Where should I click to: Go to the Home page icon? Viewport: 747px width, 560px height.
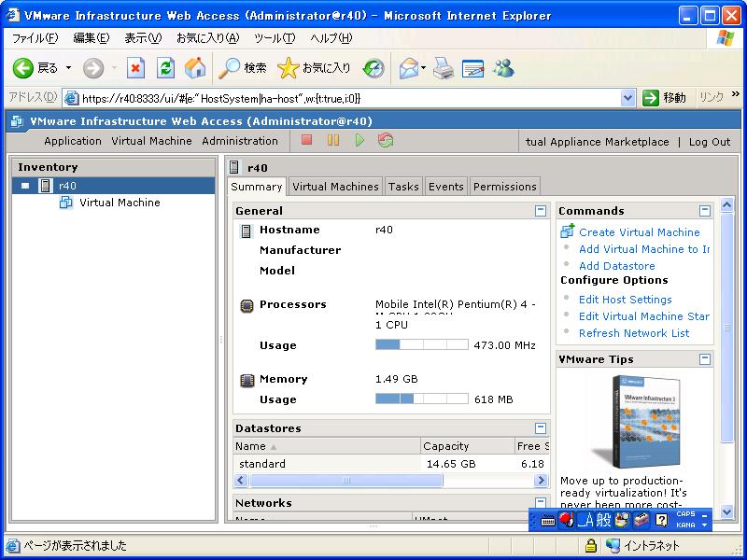[x=195, y=68]
